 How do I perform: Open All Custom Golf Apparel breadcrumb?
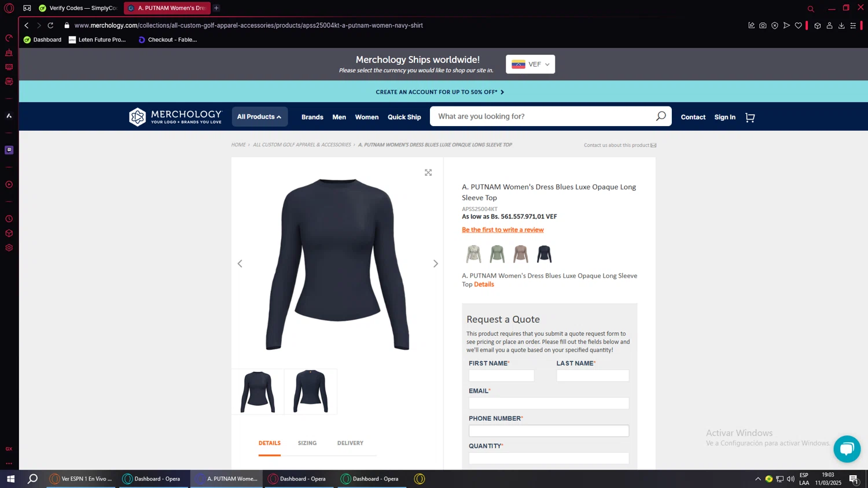[x=302, y=145]
